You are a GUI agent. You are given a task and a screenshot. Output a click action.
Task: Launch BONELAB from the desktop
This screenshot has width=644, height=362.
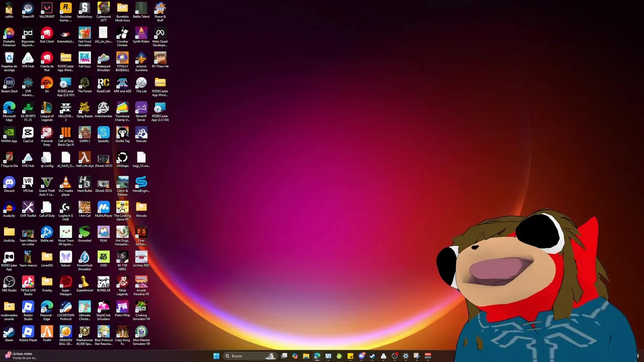pyautogui.click(x=104, y=285)
